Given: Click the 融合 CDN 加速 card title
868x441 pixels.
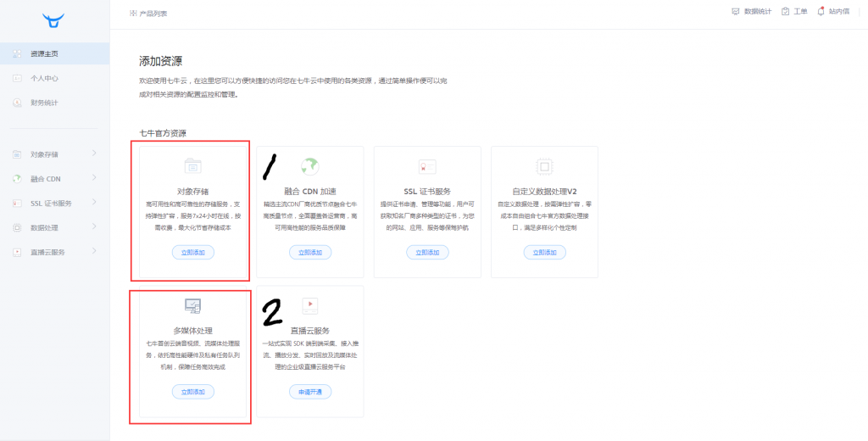Looking at the screenshot, I should click(310, 192).
